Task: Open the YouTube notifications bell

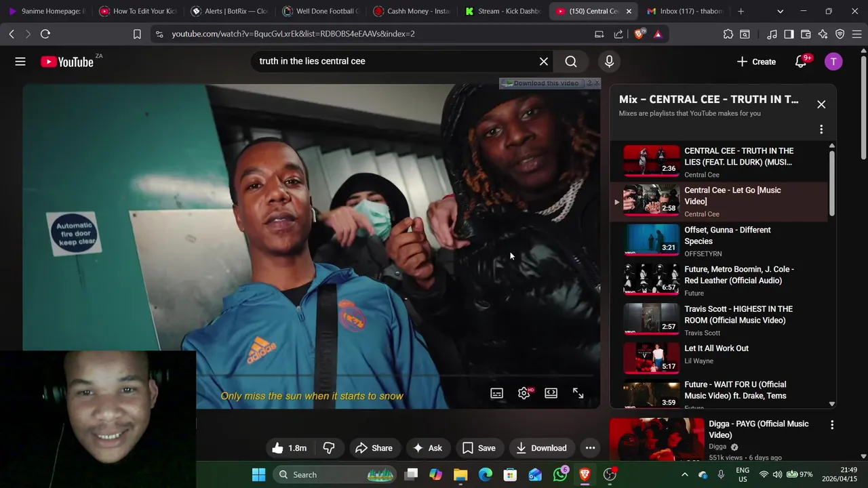Action: [x=801, y=62]
